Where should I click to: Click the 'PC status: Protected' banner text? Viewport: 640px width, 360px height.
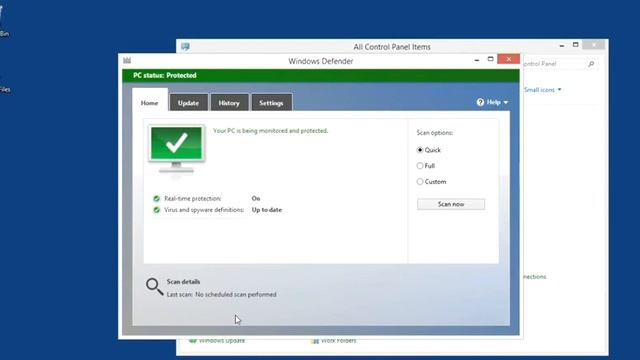164,76
